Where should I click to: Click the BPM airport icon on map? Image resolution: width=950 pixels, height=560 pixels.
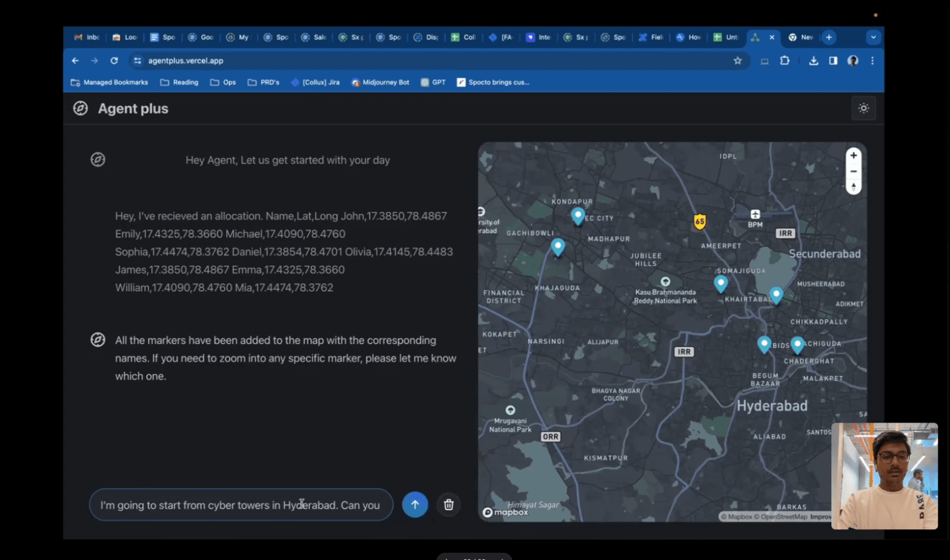click(755, 214)
